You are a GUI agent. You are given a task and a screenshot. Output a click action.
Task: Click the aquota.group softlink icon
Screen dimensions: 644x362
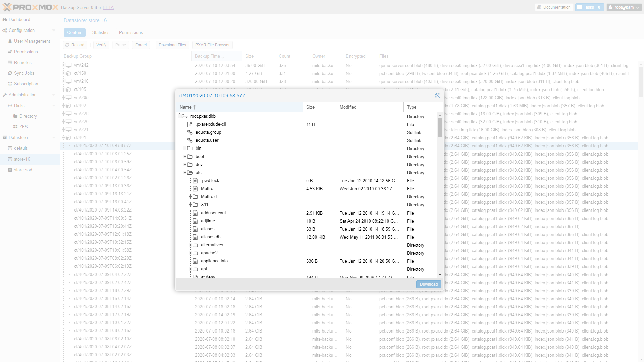[x=190, y=132]
